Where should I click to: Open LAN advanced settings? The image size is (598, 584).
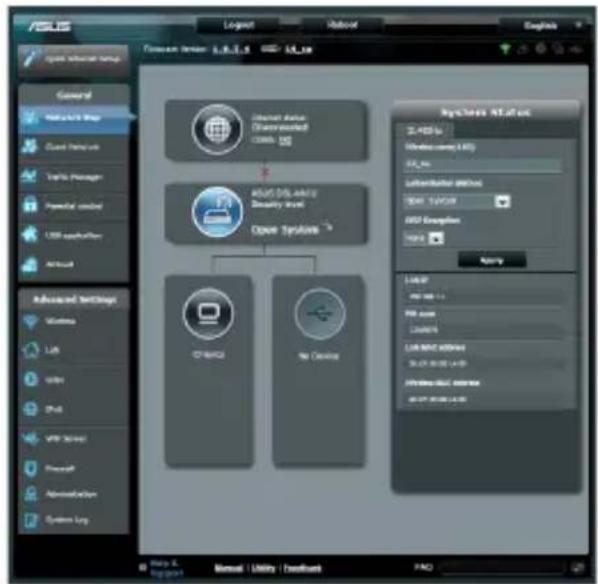74,350
